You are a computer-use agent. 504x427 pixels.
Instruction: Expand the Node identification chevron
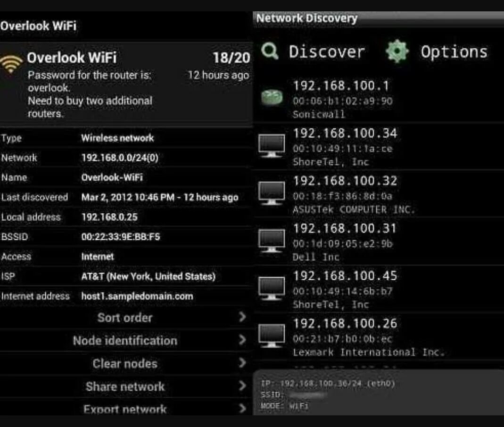(x=243, y=340)
